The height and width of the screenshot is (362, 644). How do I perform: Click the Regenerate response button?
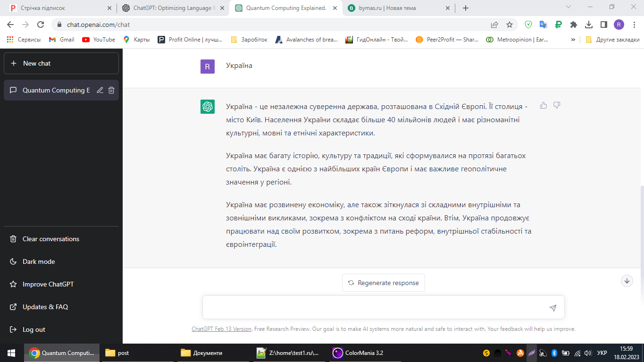(x=383, y=283)
